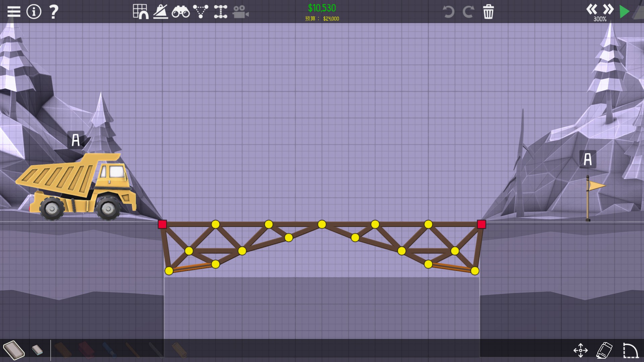
Task: Open the hamburger main menu
Action: click(14, 12)
